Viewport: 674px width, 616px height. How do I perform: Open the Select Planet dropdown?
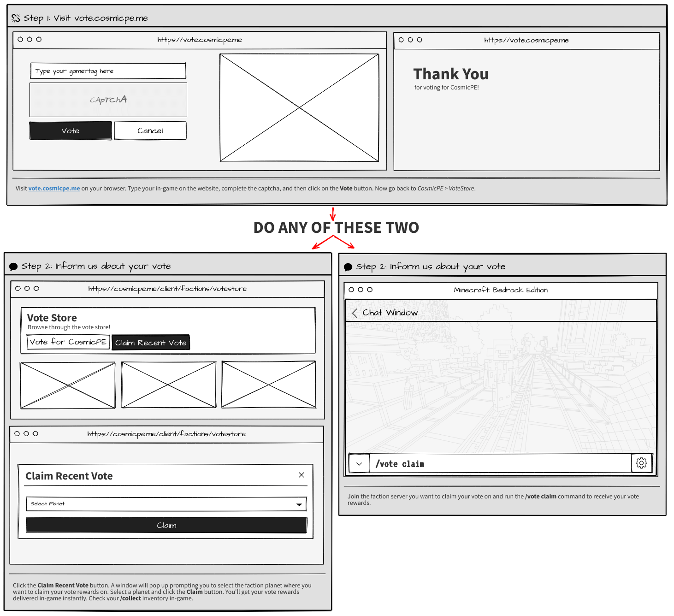click(x=166, y=504)
